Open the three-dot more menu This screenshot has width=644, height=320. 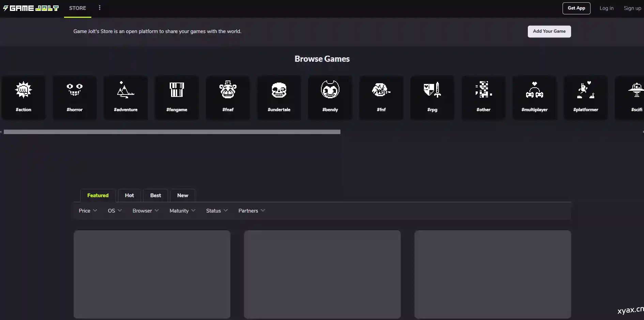(99, 8)
